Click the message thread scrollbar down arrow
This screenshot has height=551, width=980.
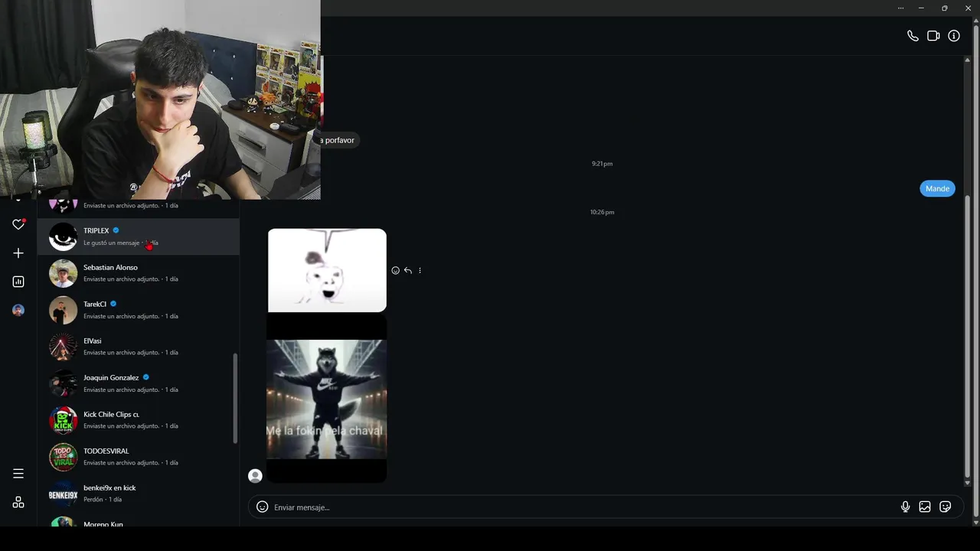click(967, 483)
